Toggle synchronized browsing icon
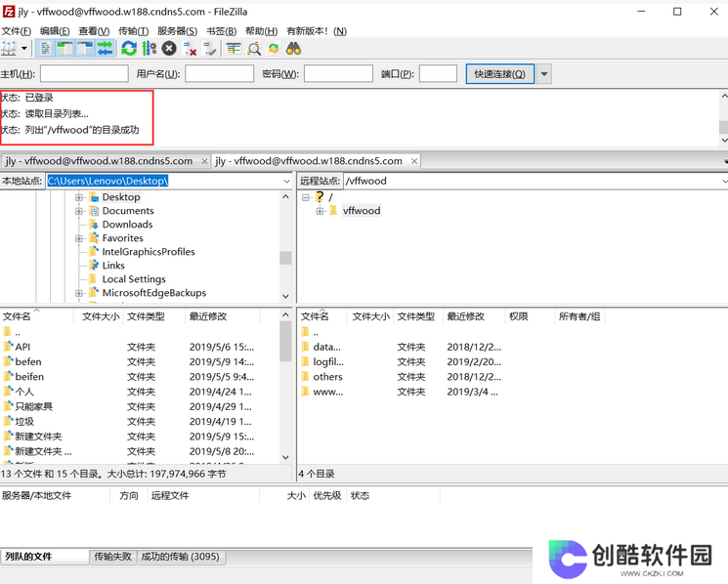728x584 pixels. (274, 48)
